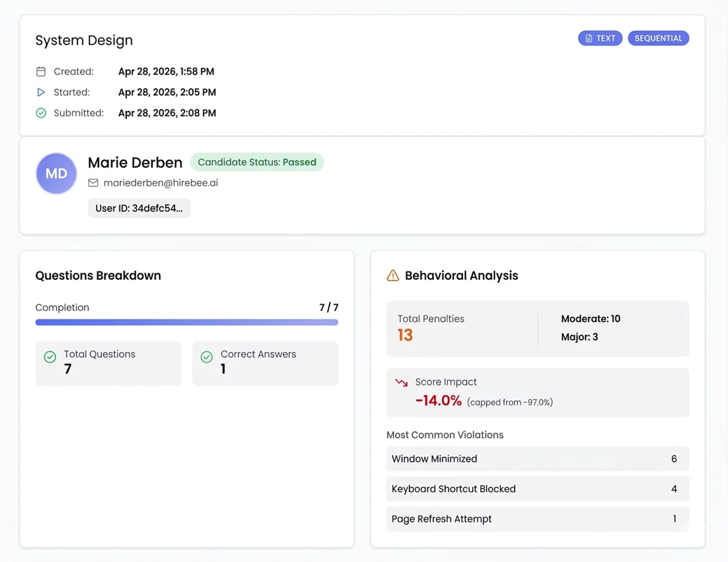Click the Major: 3 label

(579, 337)
